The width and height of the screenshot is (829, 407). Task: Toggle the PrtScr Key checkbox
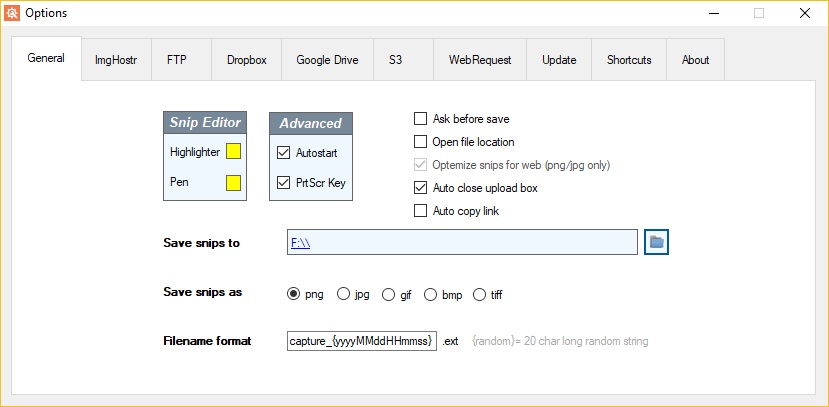284,183
